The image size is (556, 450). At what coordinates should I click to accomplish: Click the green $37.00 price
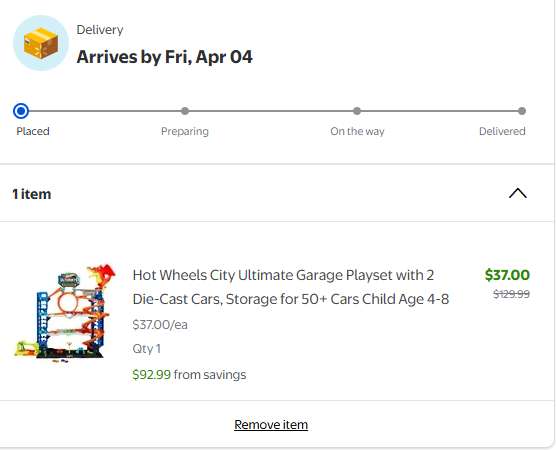507,275
